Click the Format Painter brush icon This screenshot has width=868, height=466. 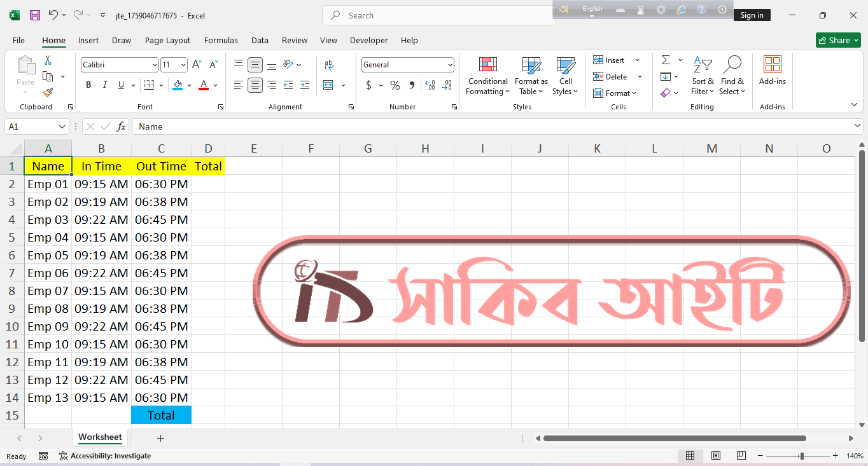(x=48, y=93)
